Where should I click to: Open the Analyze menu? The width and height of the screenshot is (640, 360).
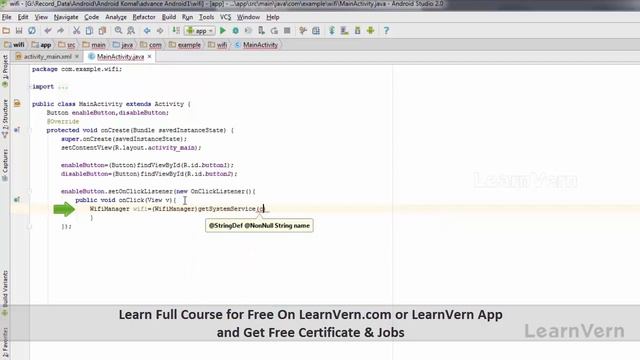coord(116,17)
